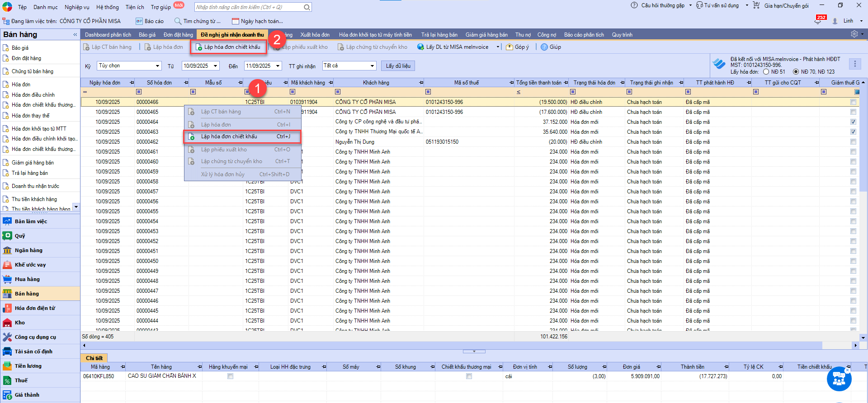Click the Lấy dữ liệu button
The image size is (868, 403).
coord(398,66)
